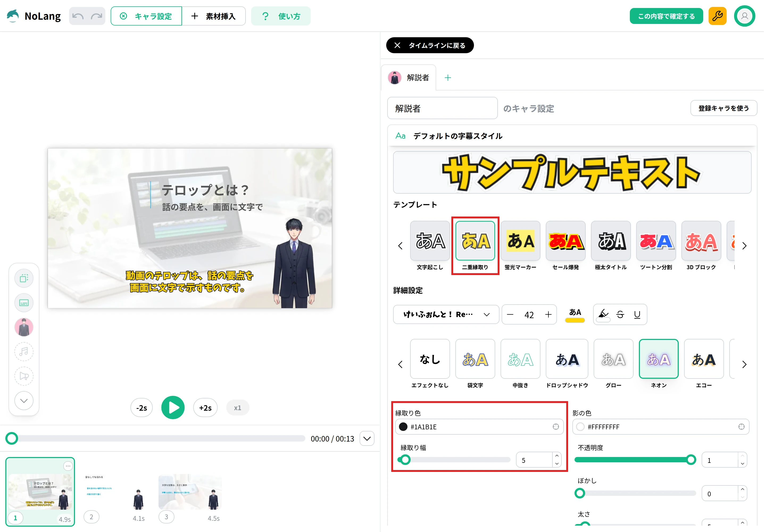This screenshot has height=532, width=766.
Task: Choose the エフェクトなし effect
Action: pos(430,359)
